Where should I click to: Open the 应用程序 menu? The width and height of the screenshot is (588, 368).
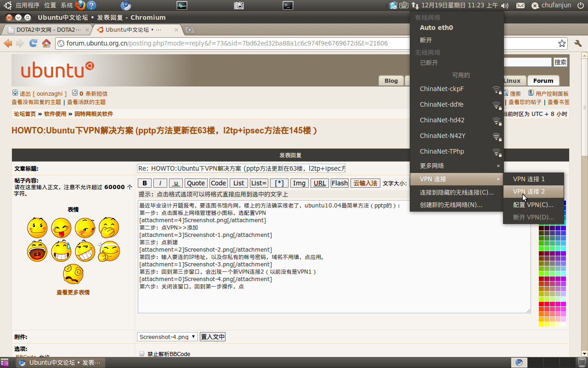click(28, 6)
